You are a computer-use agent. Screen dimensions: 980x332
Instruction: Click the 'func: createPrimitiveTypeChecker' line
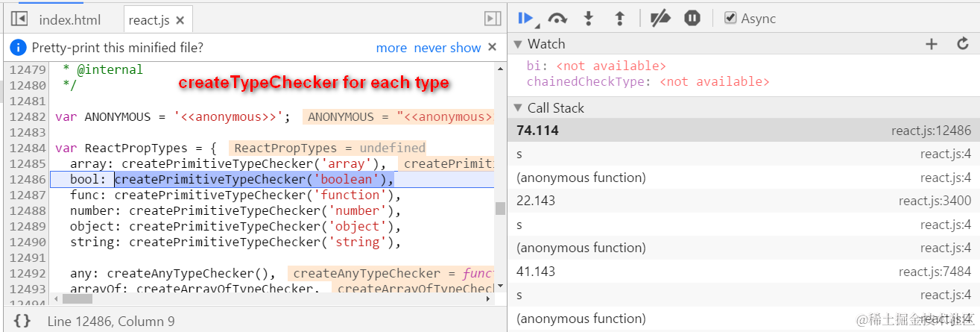(235, 195)
